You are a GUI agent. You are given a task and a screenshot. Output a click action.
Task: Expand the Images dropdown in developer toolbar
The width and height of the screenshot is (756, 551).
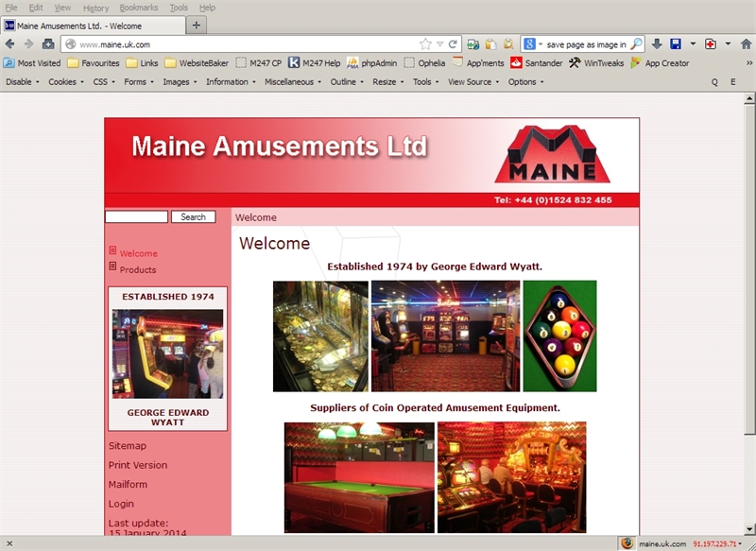(180, 82)
